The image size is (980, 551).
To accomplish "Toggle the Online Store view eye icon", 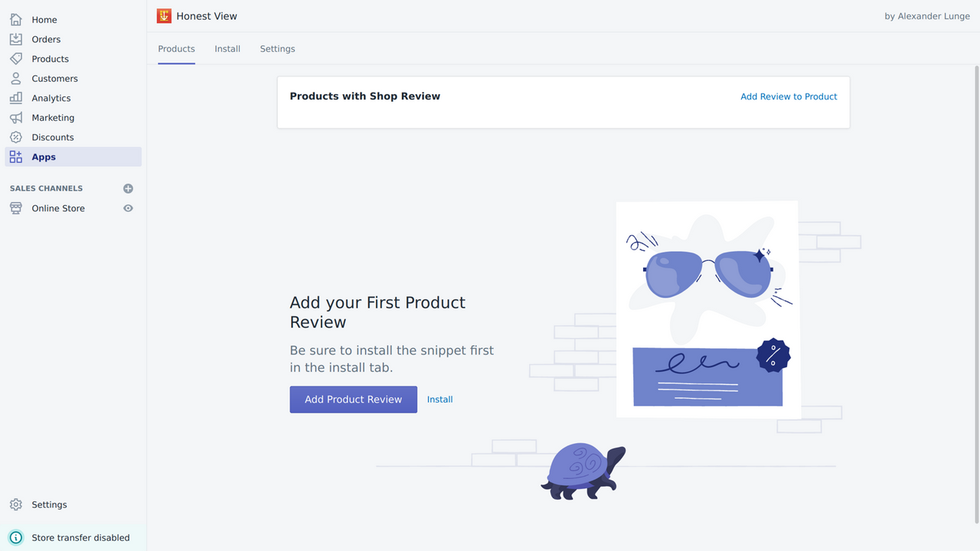I will (129, 208).
